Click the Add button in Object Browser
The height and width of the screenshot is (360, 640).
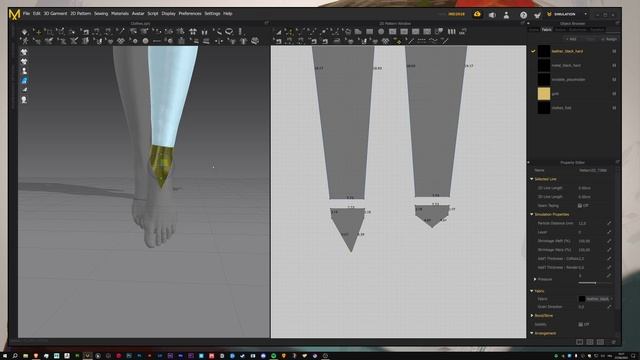[571, 39]
